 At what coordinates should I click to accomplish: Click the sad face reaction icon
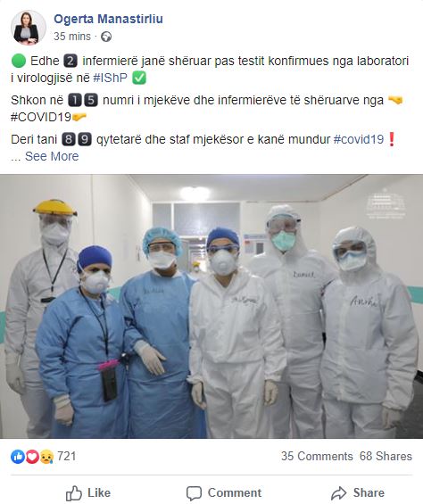coord(46,457)
